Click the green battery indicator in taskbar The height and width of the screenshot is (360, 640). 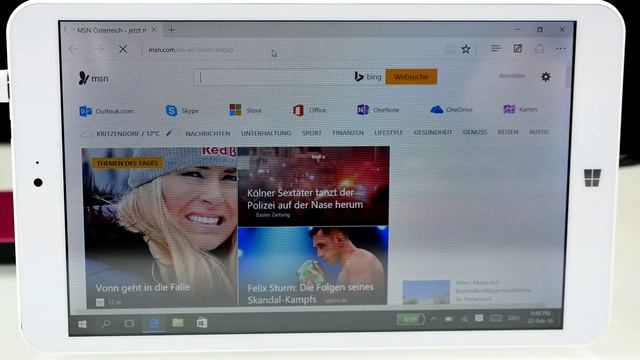[410, 319]
